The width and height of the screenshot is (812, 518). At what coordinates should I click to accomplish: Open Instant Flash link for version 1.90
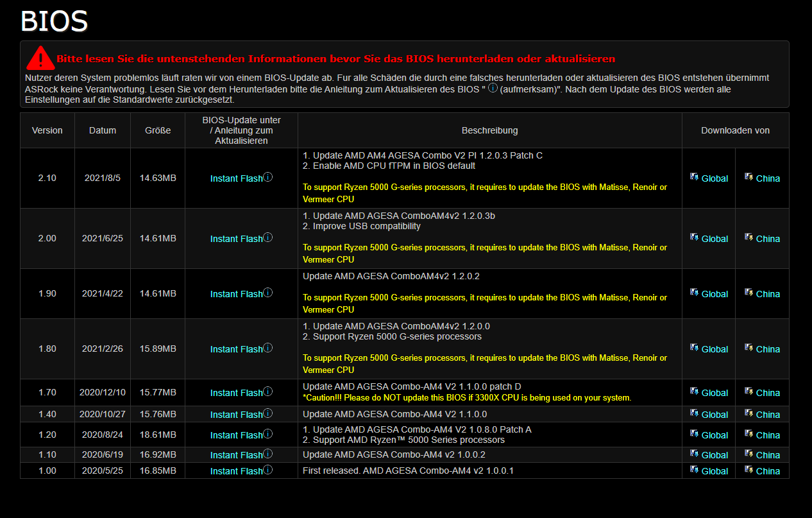pyautogui.click(x=236, y=294)
